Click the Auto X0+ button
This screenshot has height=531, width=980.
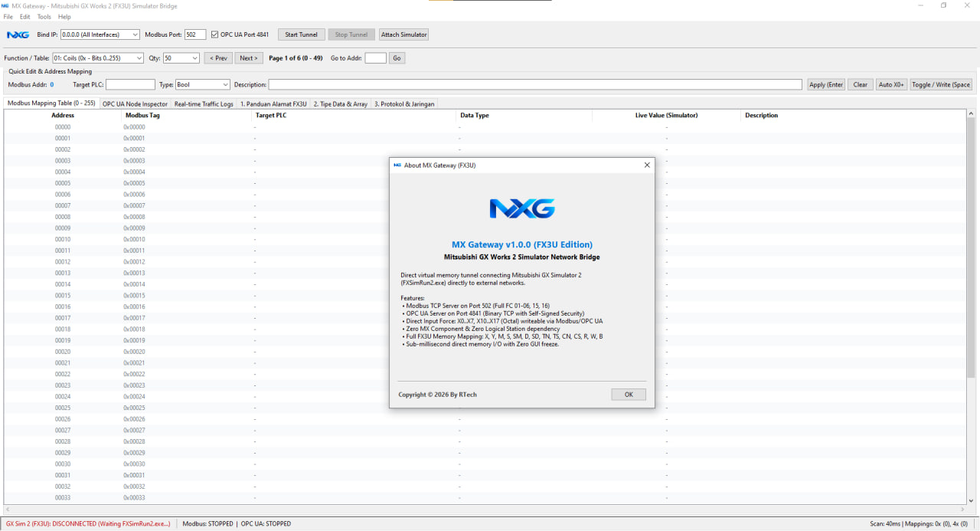click(892, 85)
